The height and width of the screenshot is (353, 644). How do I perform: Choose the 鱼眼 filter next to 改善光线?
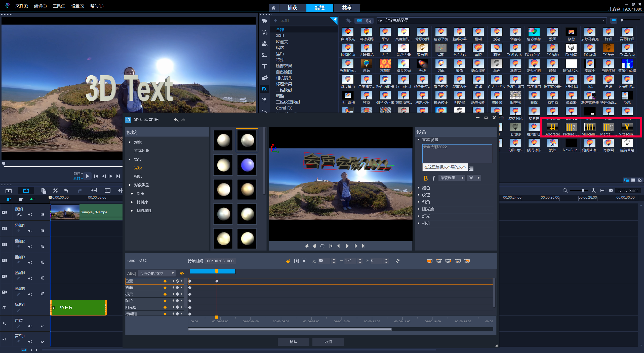(x=478, y=50)
